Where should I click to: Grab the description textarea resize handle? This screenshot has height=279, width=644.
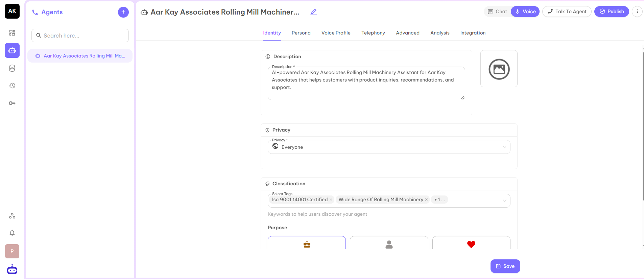pyautogui.click(x=462, y=97)
